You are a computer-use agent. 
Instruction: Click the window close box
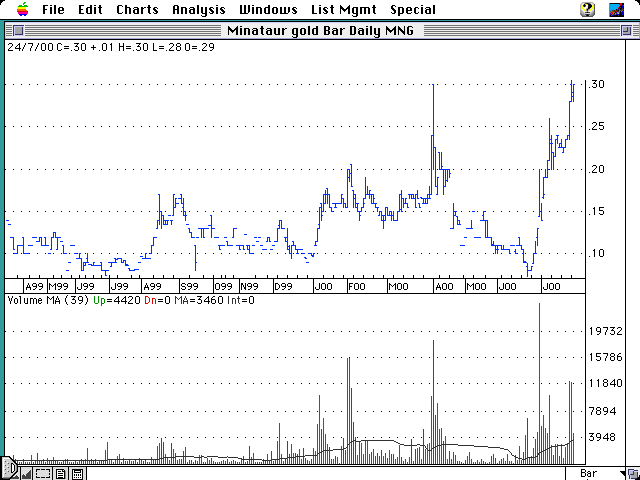tap(18, 30)
